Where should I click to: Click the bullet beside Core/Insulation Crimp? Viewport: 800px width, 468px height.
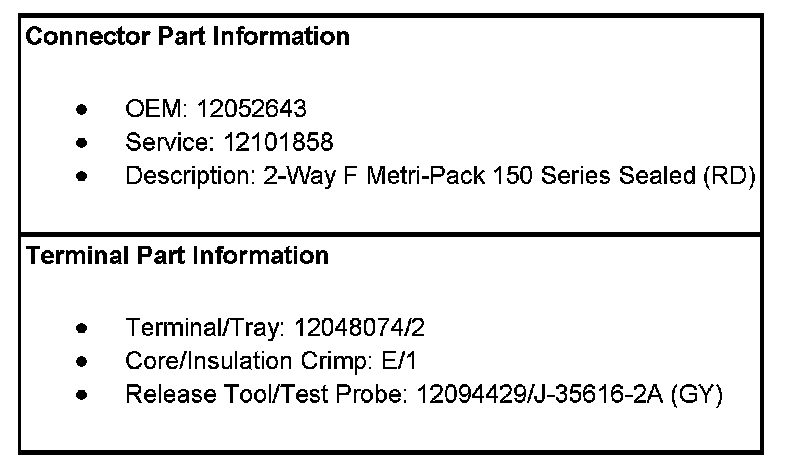[x=82, y=362]
